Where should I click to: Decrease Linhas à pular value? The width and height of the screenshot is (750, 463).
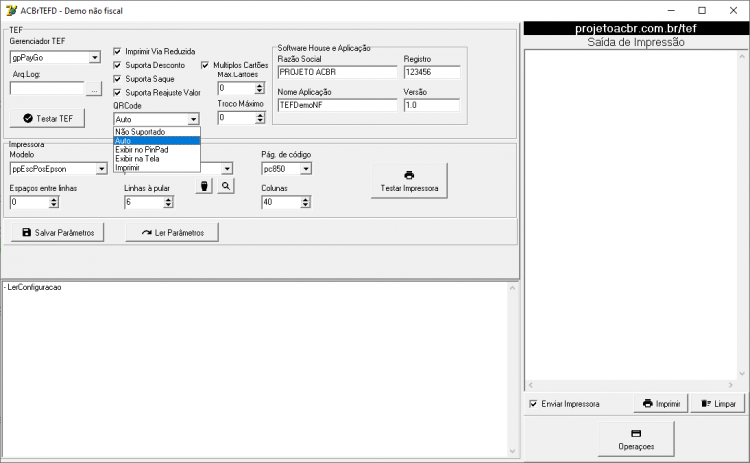tap(168, 205)
